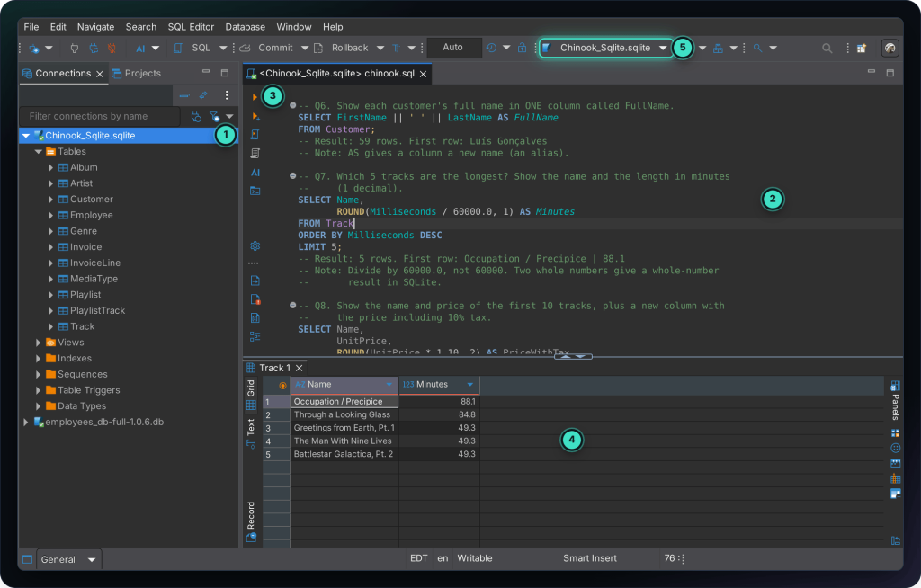The height and width of the screenshot is (588, 921).
Task: Click the white Connect plug icon
Action: pos(74,49)
